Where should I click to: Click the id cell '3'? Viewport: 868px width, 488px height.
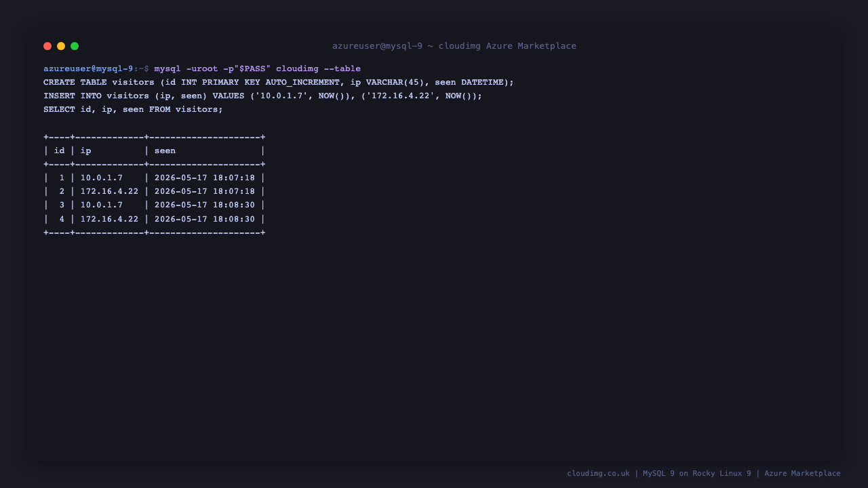[62, 205]
